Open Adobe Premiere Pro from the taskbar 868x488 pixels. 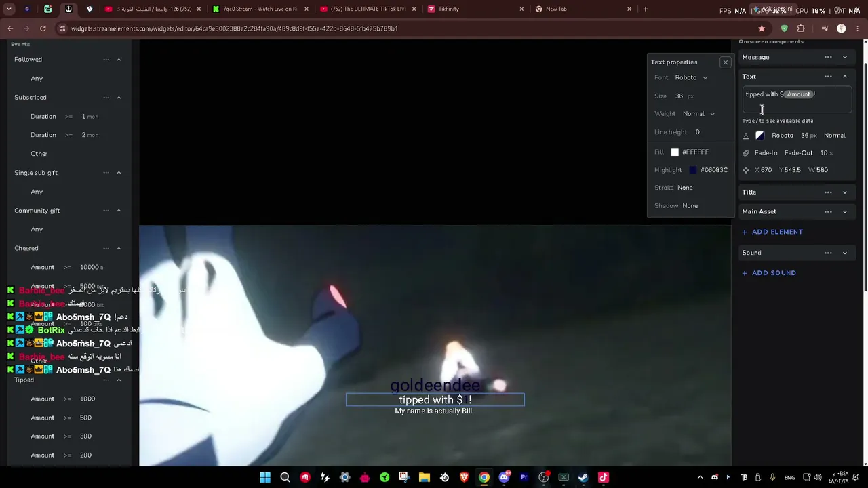(x=524, y=478)
